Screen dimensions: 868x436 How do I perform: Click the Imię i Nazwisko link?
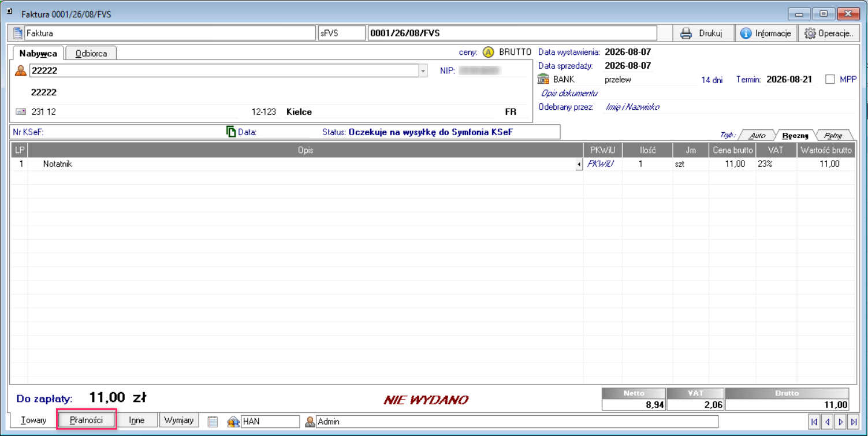point(632,107)
